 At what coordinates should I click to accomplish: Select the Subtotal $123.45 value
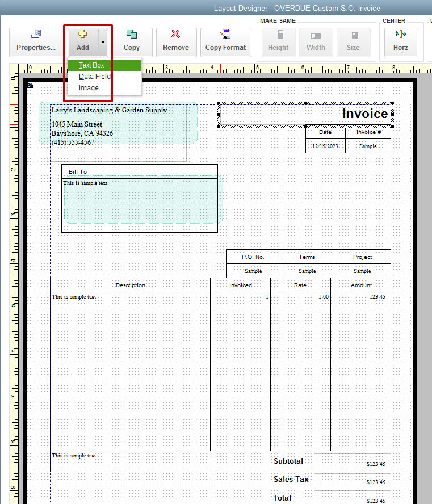(376, 464)
